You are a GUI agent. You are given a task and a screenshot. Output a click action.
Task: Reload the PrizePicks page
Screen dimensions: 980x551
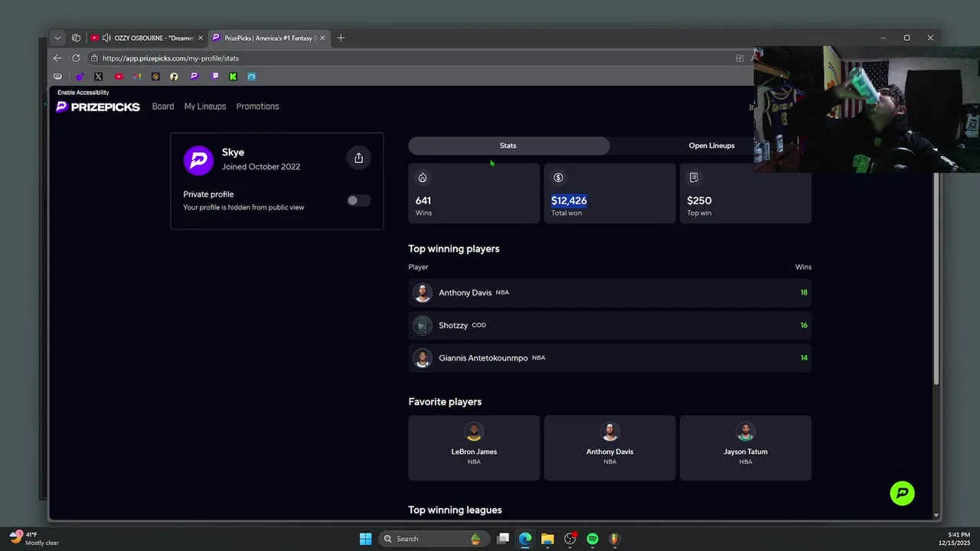(x=76, y=58)
